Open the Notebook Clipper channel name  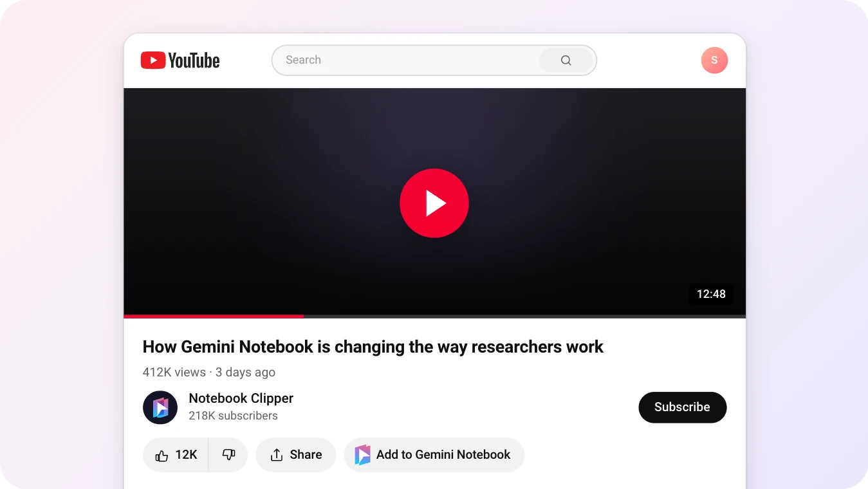click(x=241, y=398)
